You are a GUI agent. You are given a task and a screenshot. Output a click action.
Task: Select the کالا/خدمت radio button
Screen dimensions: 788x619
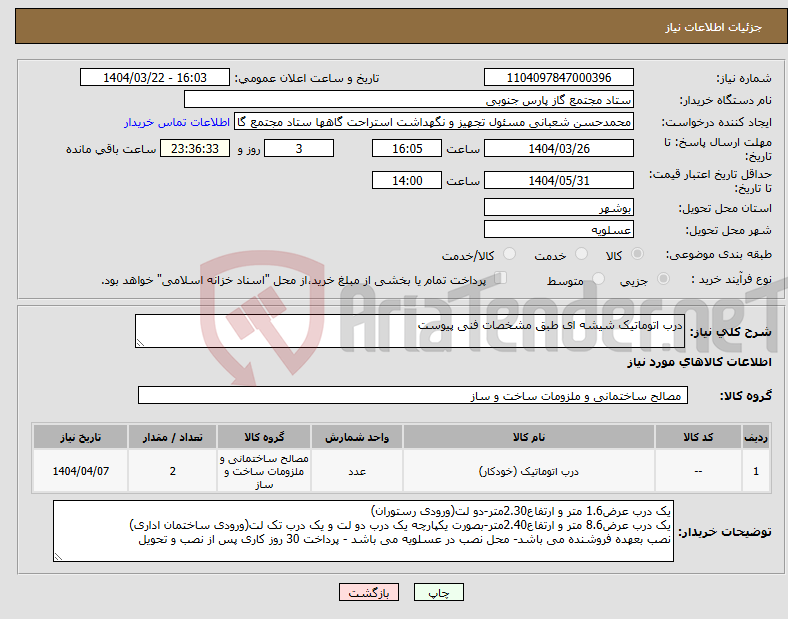510,254
